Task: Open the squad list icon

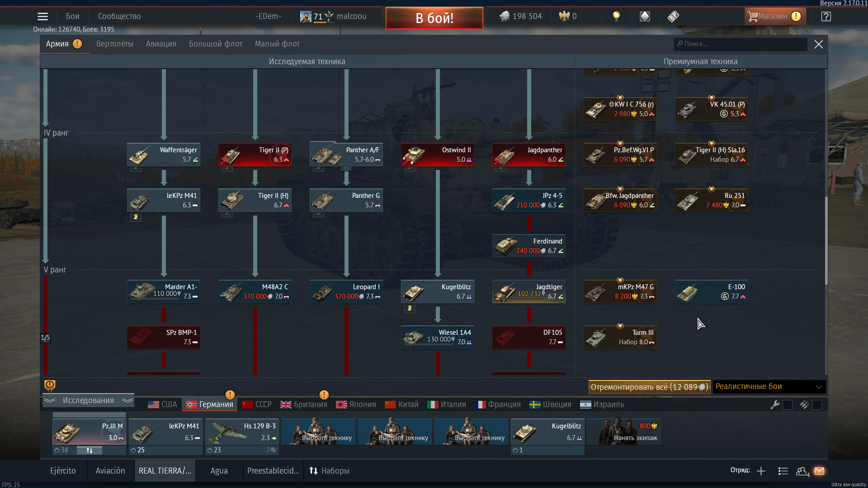Action: point(783,471)
